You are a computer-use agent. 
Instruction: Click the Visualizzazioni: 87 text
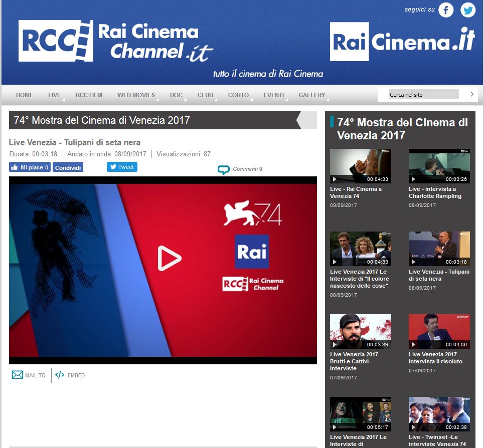pyautogui.click(x=184, y=154)
